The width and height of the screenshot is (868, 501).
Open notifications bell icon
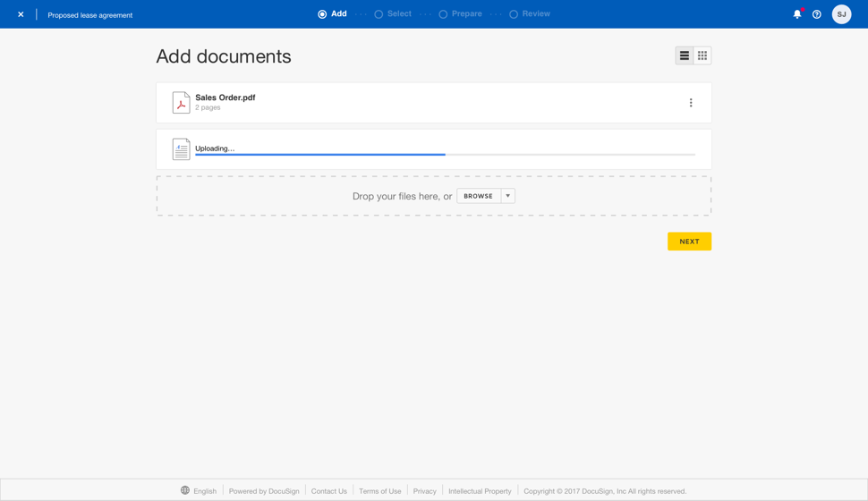(797, 14)
